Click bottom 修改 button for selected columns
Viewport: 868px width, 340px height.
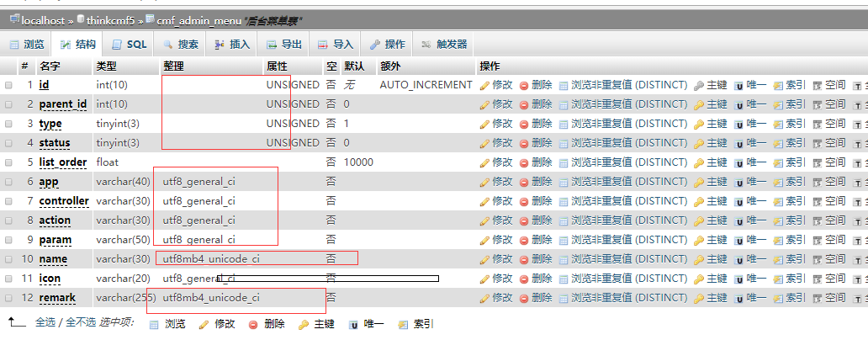coord(218,324)
